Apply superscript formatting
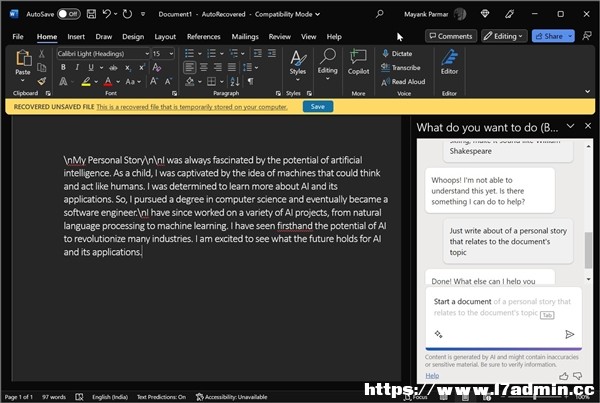 [142, 68]
